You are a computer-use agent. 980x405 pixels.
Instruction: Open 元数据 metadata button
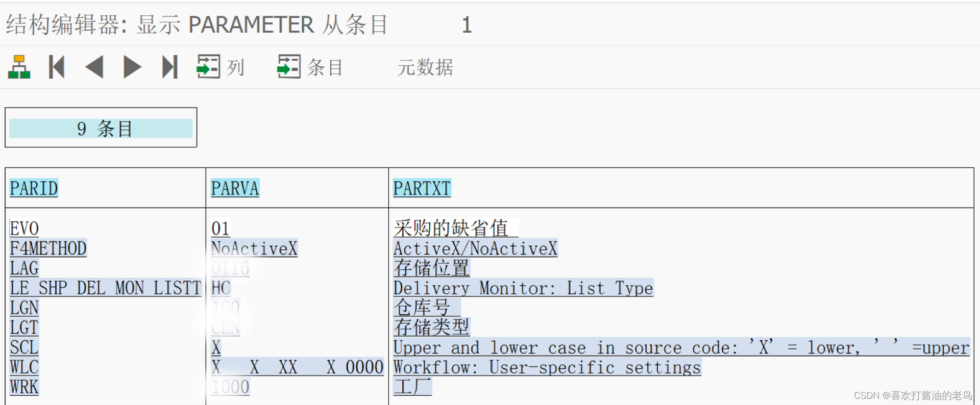pyautogui.click(x=425, y=67)
